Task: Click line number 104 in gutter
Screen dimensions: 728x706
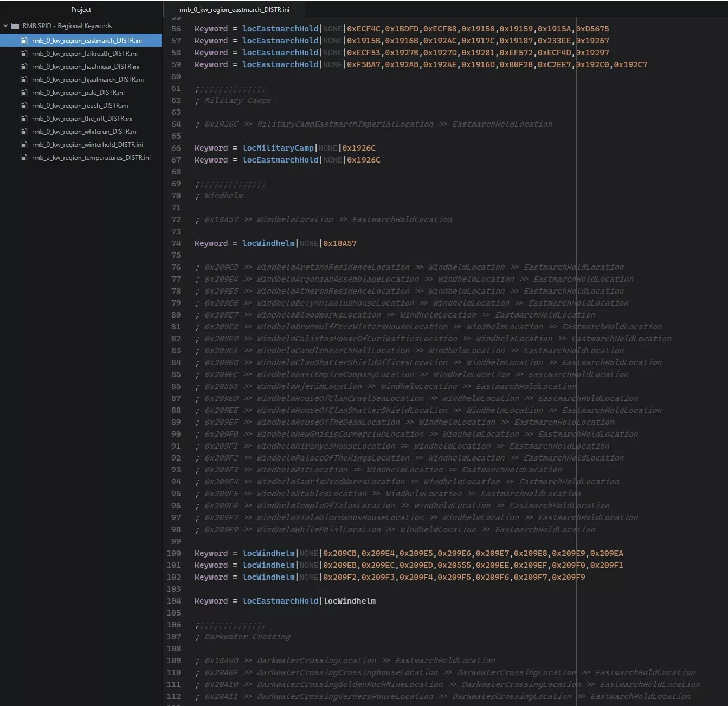Action: [x=174, y=601]
